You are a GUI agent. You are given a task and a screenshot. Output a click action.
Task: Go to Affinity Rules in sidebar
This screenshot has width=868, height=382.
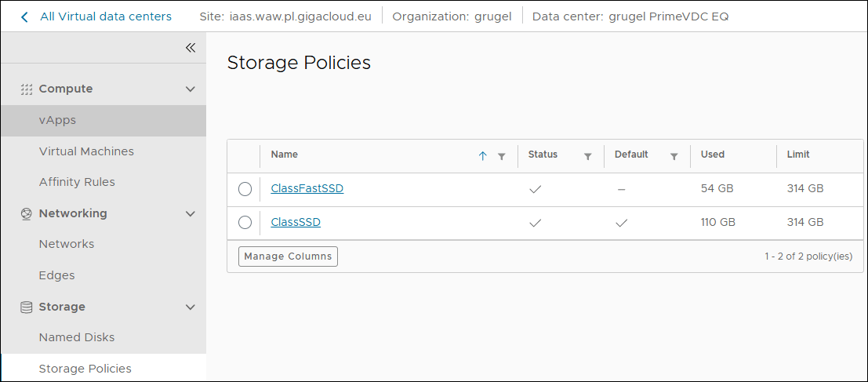pyautogui.click(x=77, y=182)
